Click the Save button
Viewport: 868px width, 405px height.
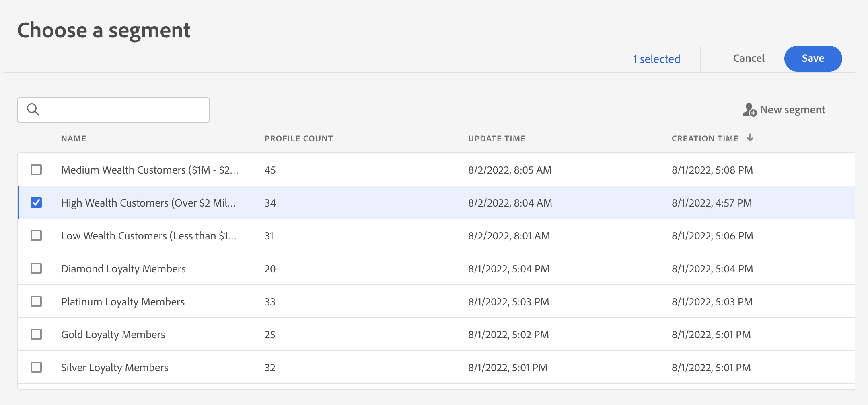pyautogui.click(x=813, y=59)
